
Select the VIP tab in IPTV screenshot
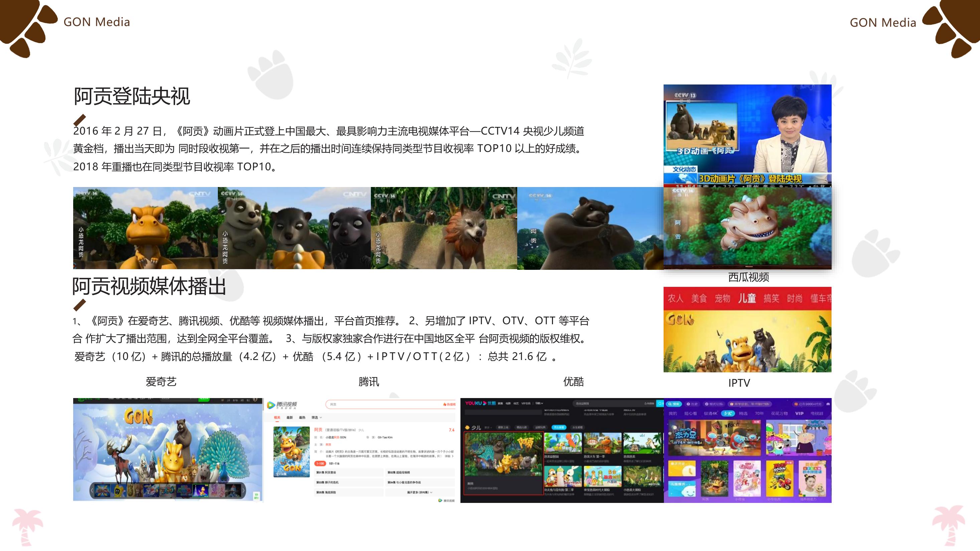point(800,414)
